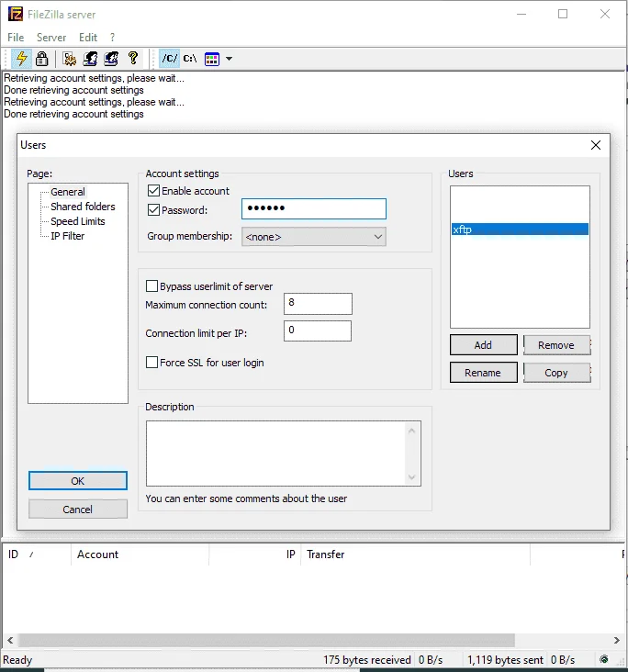Click description scrollbar down arrow
The width and height of the screenshot is (628, 672).
pos(411,477)
